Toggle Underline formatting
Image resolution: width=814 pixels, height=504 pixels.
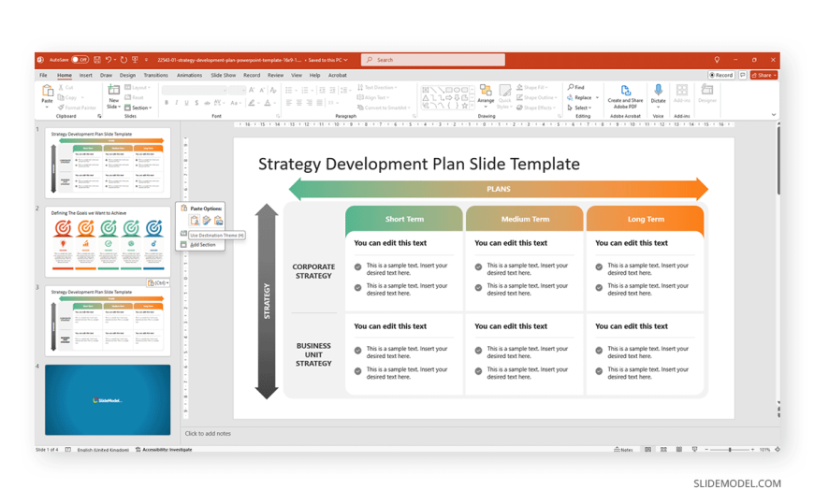(x=186, y=103)
